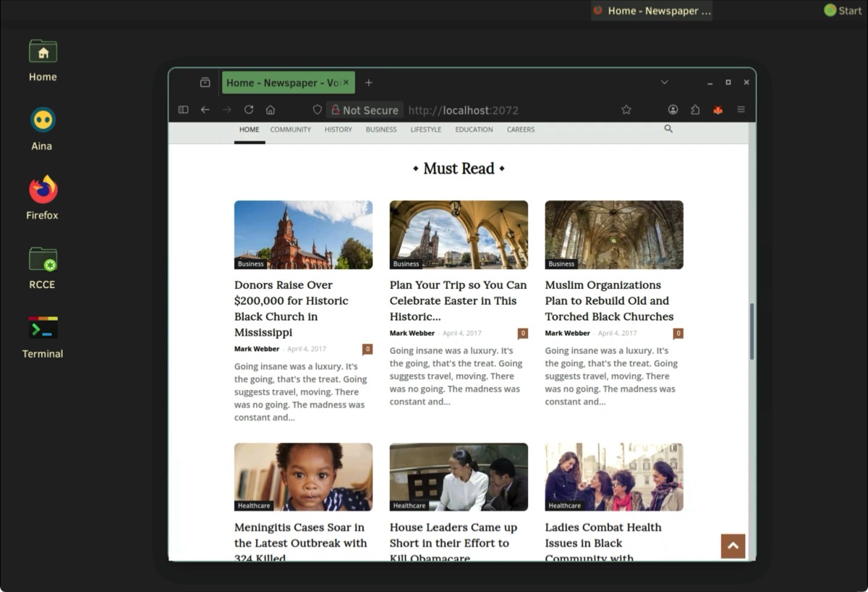Image resolution: width=868 pixels, height=592 pixels.
Task: Select the Home - Newspaper browser tab
Action: click(282, 83)
